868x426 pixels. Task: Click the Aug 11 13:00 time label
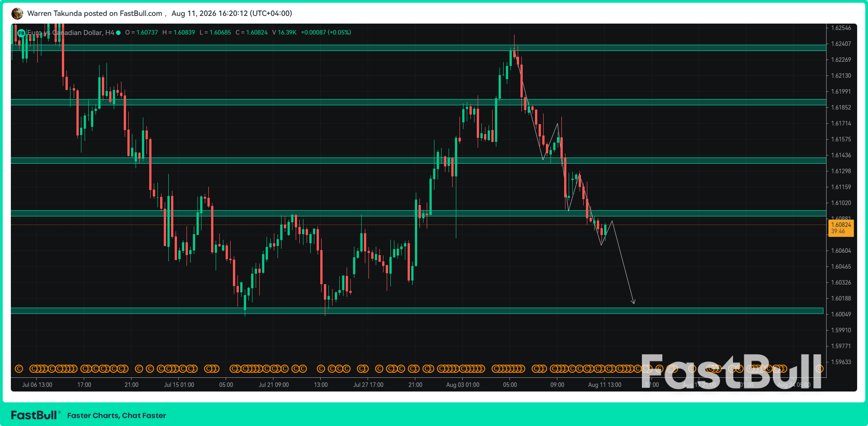point(605,385)
